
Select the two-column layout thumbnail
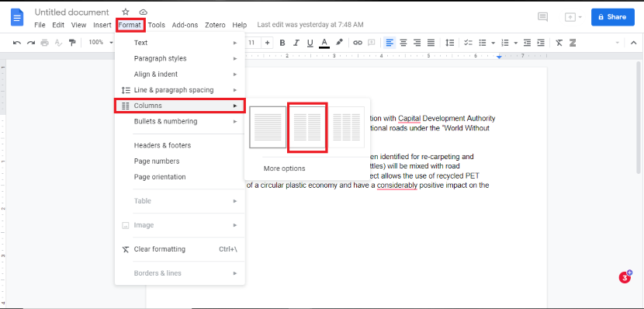pyautogui.click(x=307, y=127)
